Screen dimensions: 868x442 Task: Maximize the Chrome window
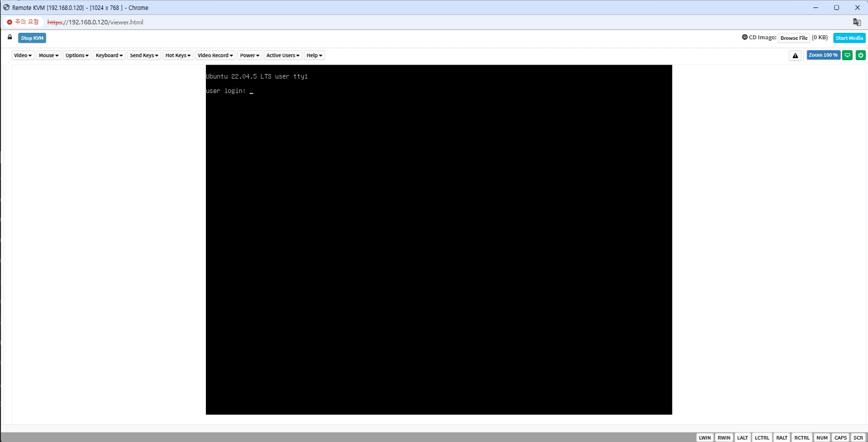pyautogui.click(x=837, y=7)
